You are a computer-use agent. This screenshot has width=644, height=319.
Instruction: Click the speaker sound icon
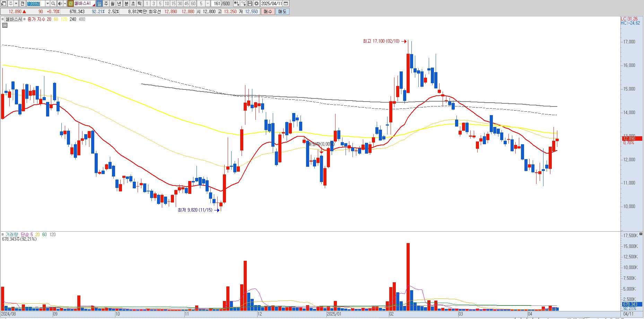(x=60, y=3)
